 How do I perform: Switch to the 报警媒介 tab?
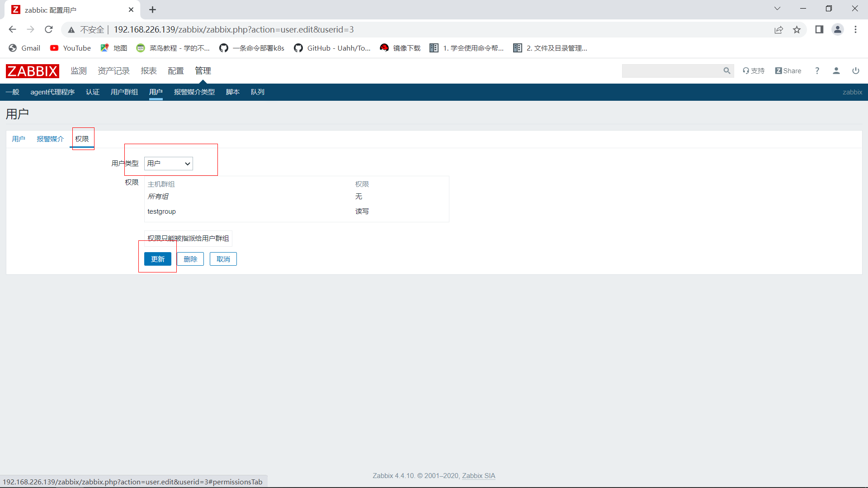point(50,139)
